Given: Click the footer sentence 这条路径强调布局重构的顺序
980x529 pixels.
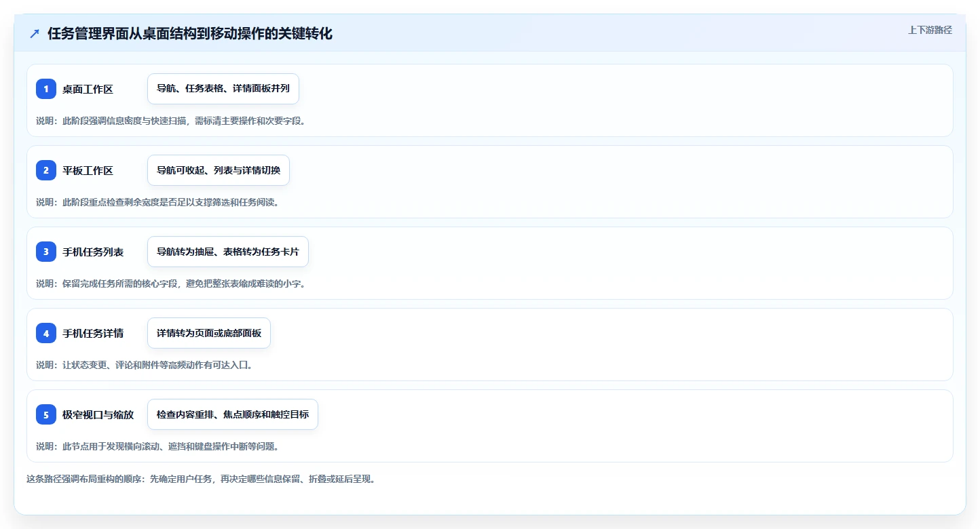Looking at the screenshot, I should (x=201, y=479).
